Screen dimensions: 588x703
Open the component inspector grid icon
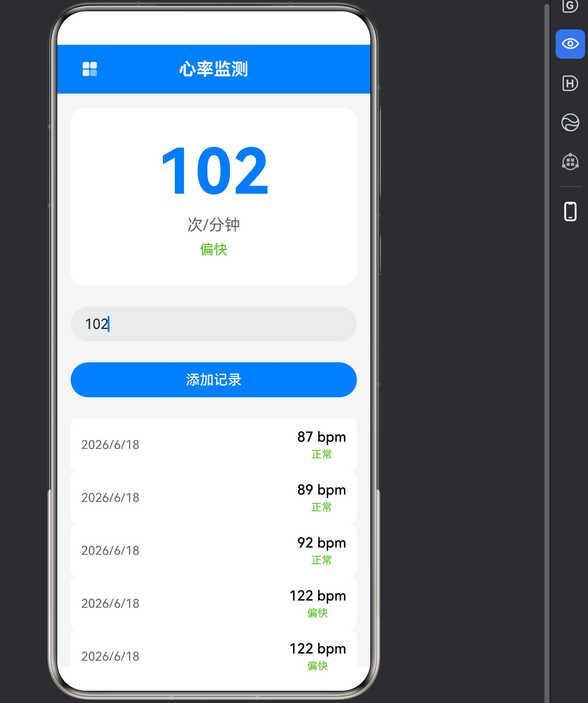(x=570, y=162)
